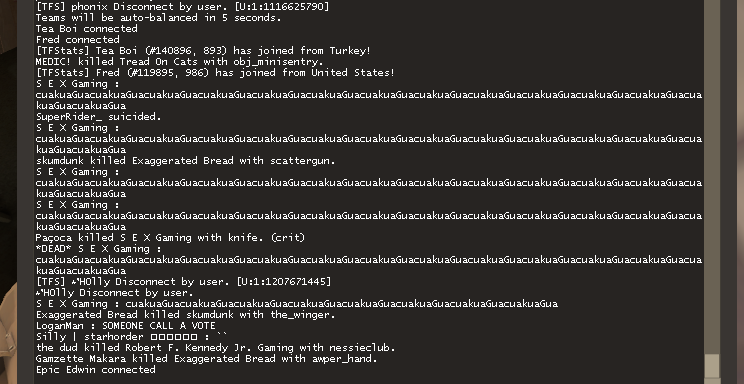The width and height of the screenshot is (744, 384).
Task: Click the TFStats Tea Boi joined from Turkey line
Action: point(203,51)
